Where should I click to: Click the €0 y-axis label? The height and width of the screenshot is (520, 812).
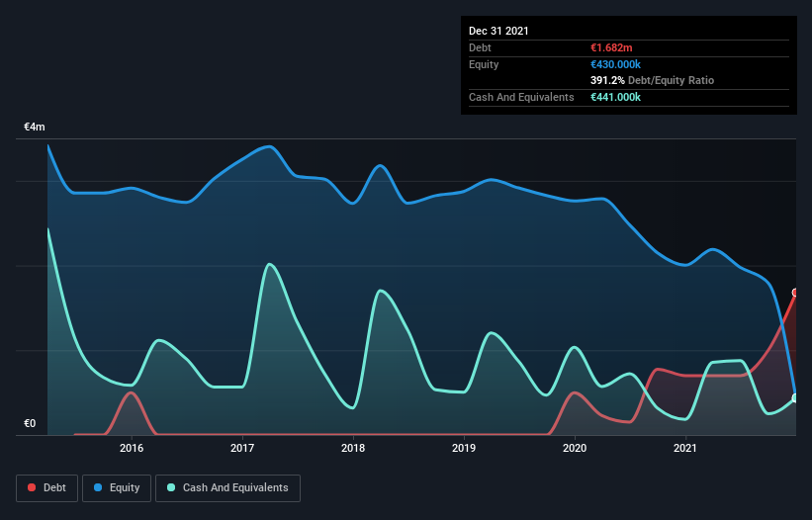[30, 423]
